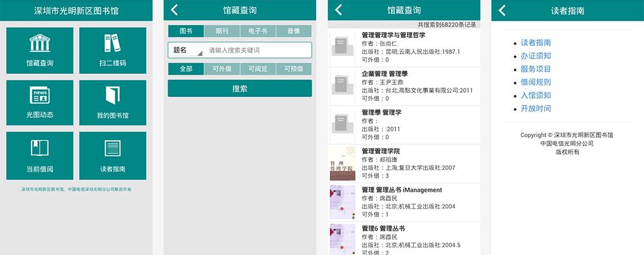Image resolution: width=644 pixels, height=255 pixels.
Task: Click the 搜索 search button
Action: click(240, 88)
